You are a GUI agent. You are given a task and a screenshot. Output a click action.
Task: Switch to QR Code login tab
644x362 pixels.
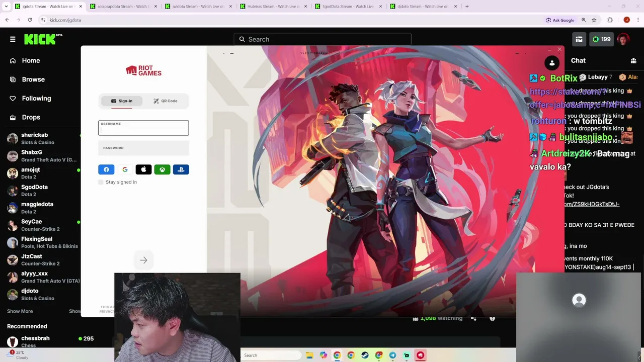click(x=166, y=101)
